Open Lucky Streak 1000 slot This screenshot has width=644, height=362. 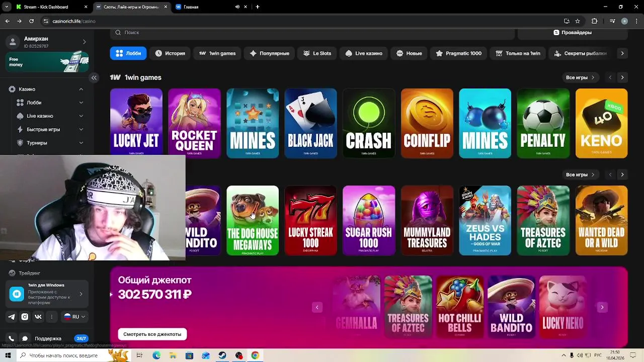pos(310,220)
